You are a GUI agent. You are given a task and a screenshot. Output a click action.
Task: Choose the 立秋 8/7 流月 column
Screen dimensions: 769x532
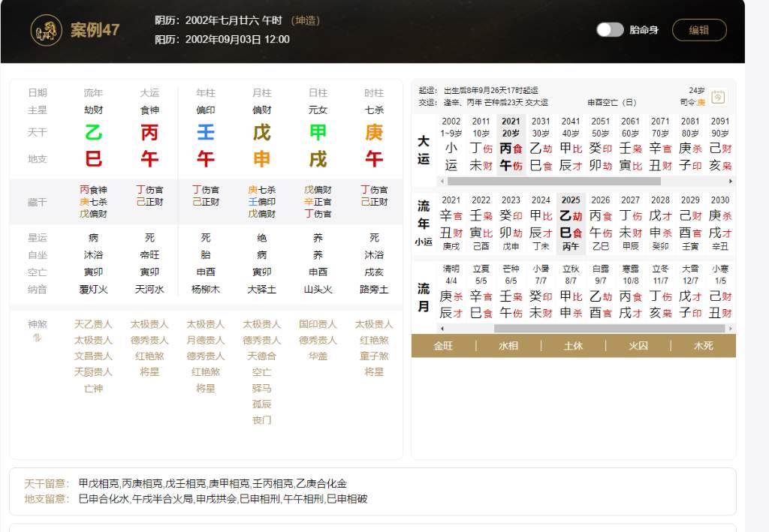coord(570,293)
